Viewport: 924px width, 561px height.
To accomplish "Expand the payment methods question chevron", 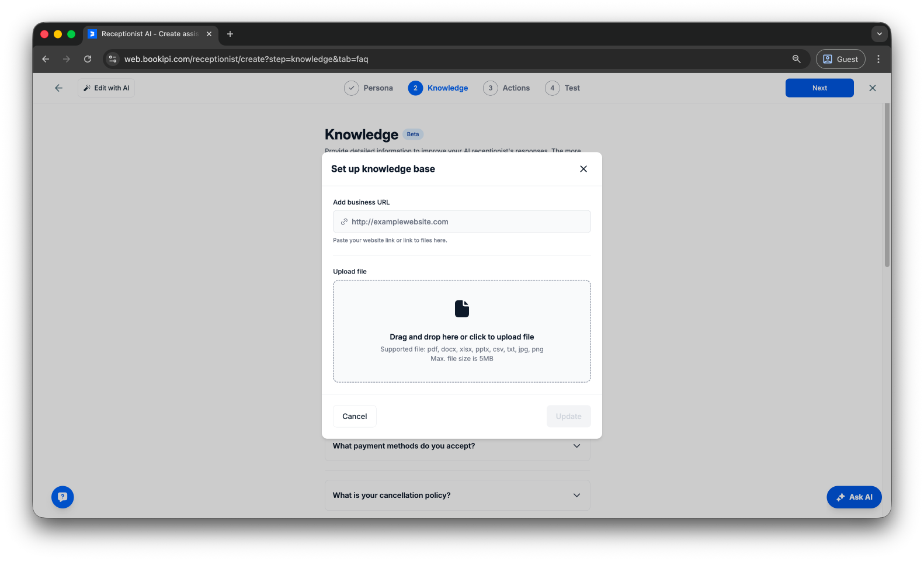I will 576,446.
